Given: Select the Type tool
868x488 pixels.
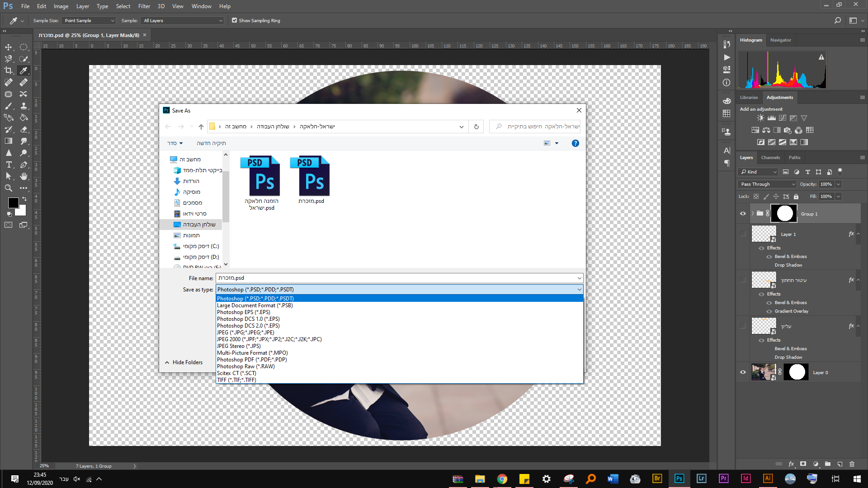Looking at the screenshot, I should click(8, 165).
